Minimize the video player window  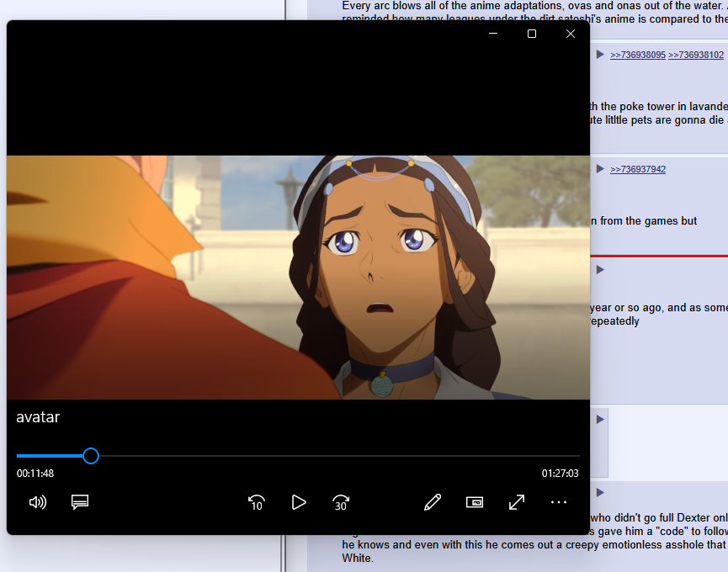pyautogui.click(x=493, y=34)
